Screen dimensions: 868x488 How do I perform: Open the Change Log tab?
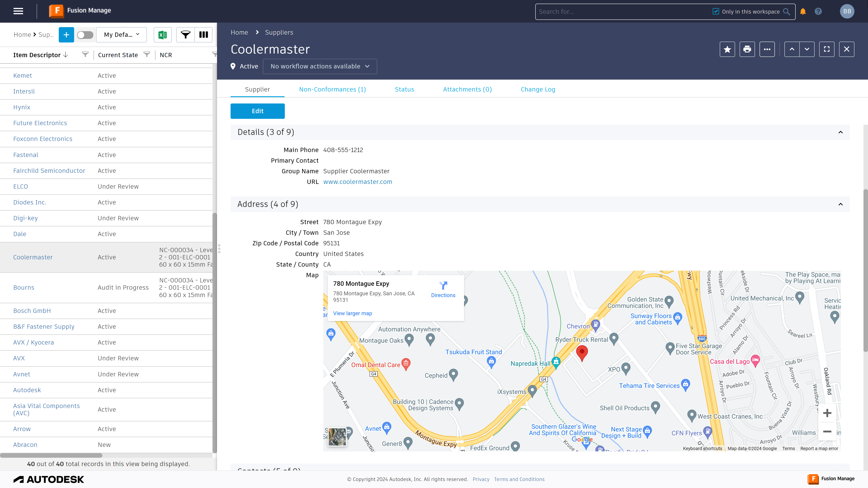pos(538,89)
